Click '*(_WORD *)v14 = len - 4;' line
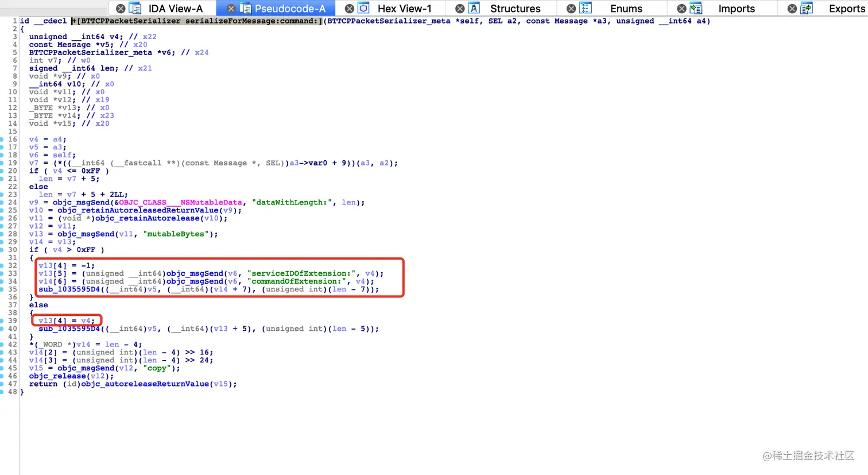This screenshot has height=475, width=868. (86, 345)
